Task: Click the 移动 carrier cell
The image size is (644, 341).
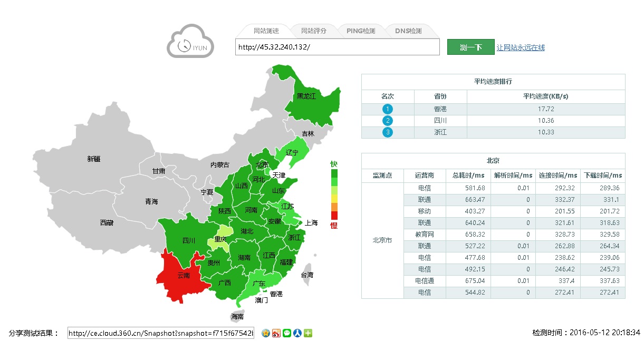Action: point(425,211)
